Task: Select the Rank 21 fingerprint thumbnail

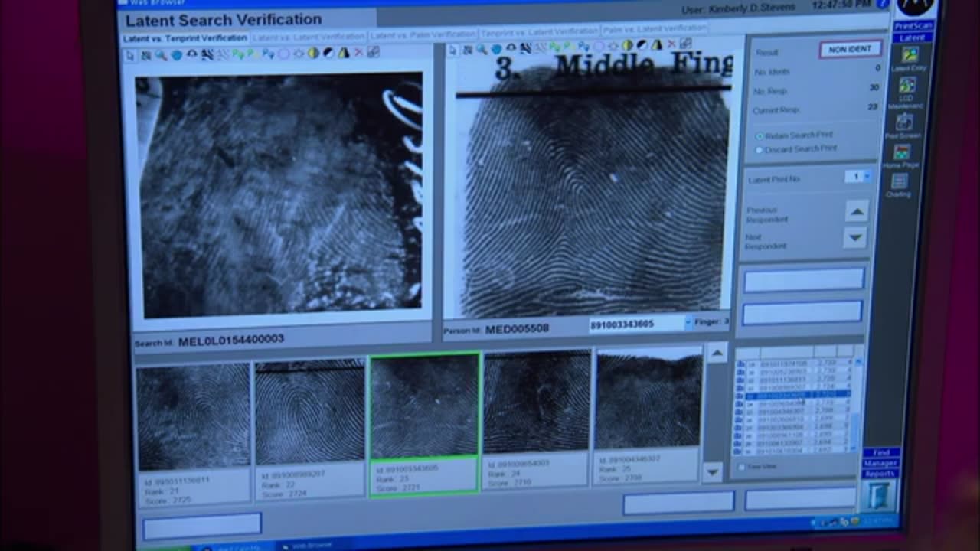Action: click(193, 433)
